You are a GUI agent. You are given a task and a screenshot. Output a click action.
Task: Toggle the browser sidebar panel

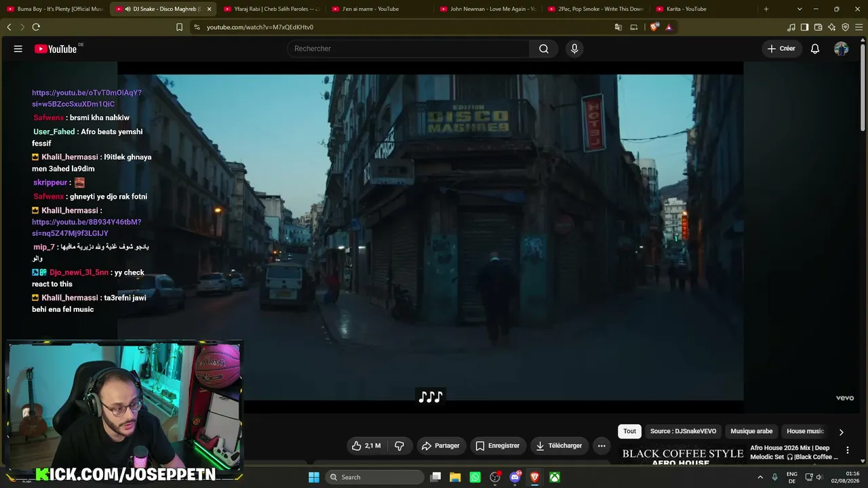click(804, 27)
